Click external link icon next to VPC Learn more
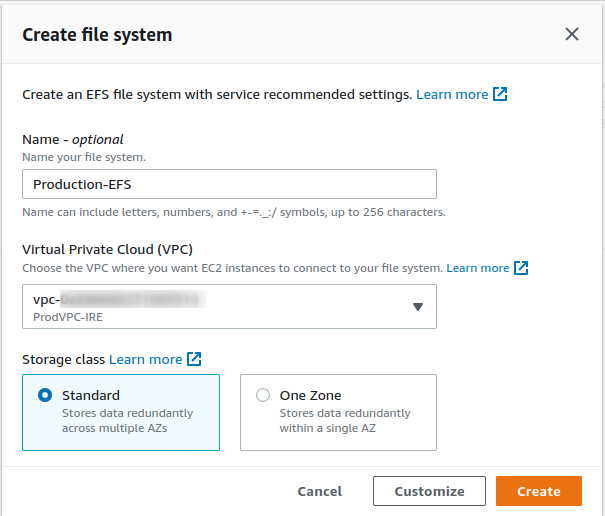The height and width of the screenshot is (516, 605). [521, 268]
